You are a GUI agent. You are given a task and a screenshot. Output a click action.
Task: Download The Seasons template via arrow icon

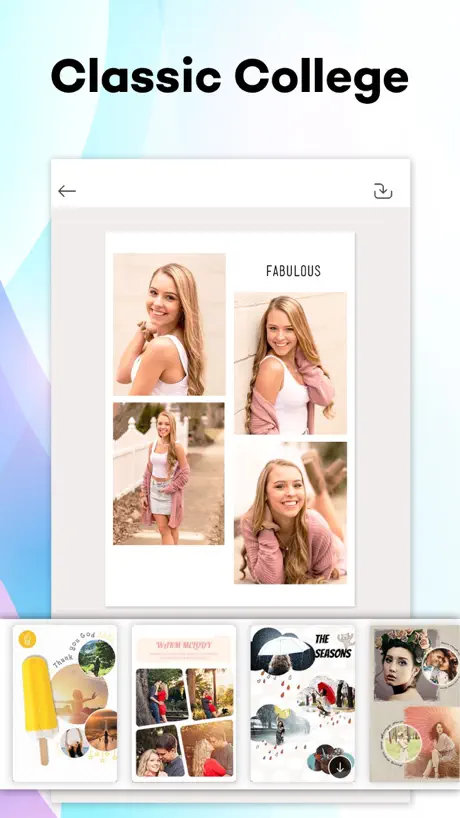click(x=340, y=767)
